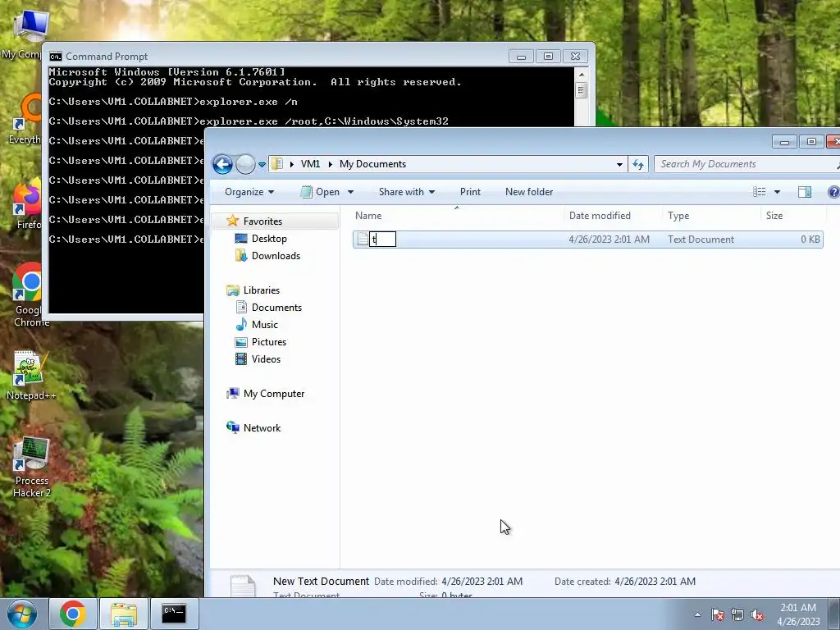Expand the arrow before VM1 in breadcrumb
Screen dimensions: 840x630
tap(291, 164)
